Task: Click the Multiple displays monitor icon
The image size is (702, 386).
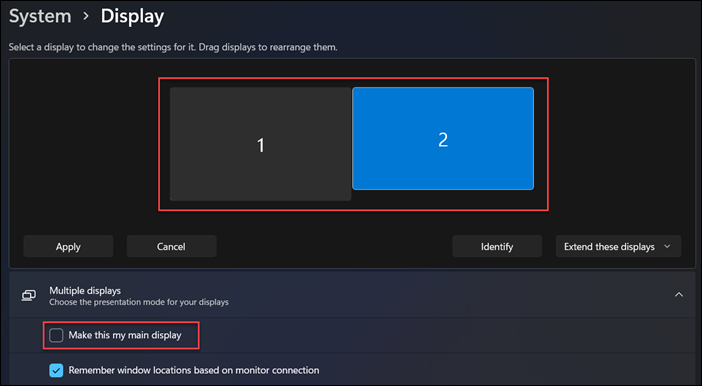Action: click(29, 296)
